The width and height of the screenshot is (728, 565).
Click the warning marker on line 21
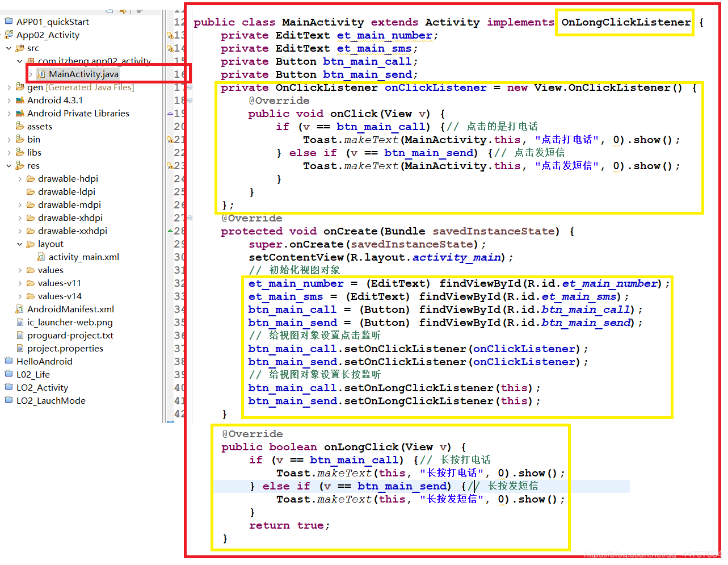coord(170,140)
